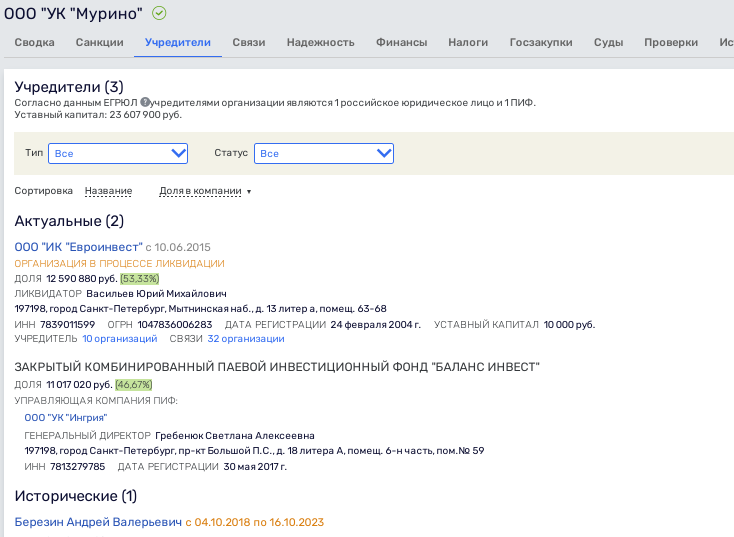The height and width of the screenshot is (537, 734).
Task: Go to the Связи tab
Action: click(x=249, y=42)
